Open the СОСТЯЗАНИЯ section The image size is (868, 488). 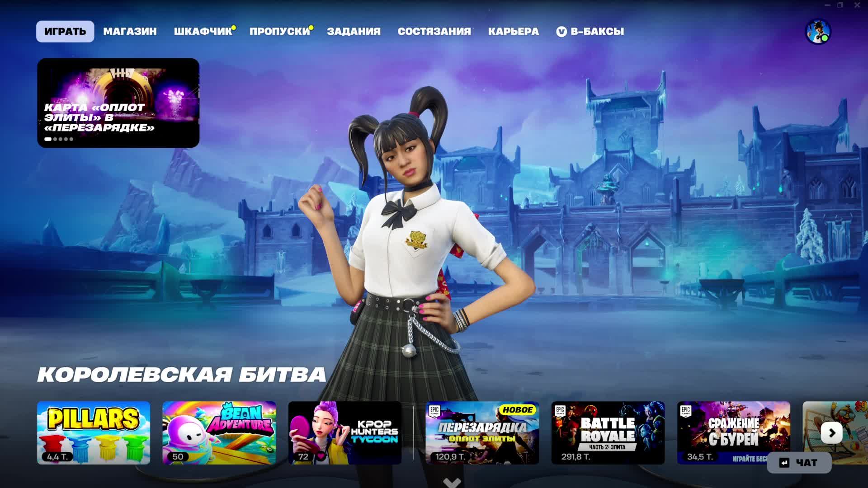(433, 31)
